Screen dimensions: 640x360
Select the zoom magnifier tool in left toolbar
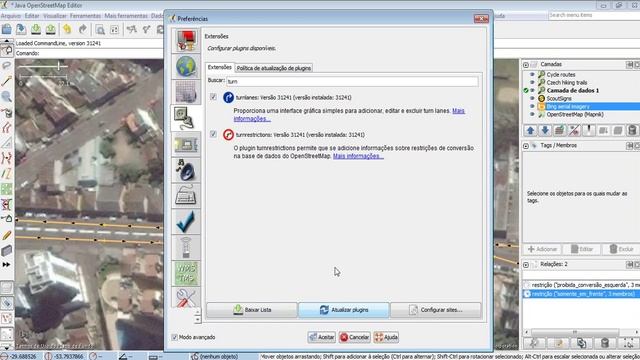point(7,97)
